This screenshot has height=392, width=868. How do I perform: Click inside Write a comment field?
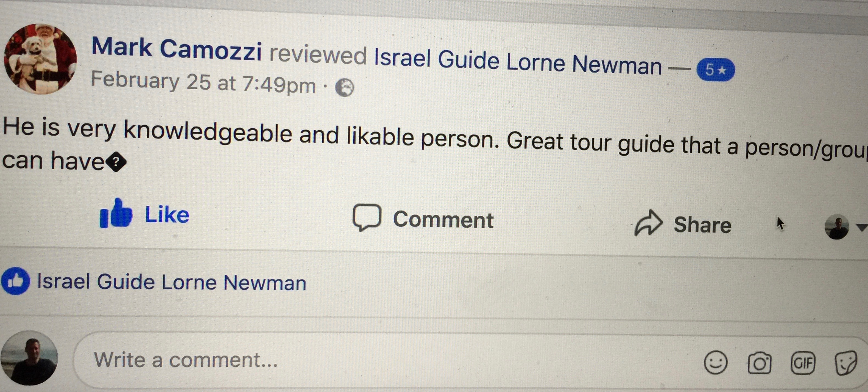click(x=371, y=360)
